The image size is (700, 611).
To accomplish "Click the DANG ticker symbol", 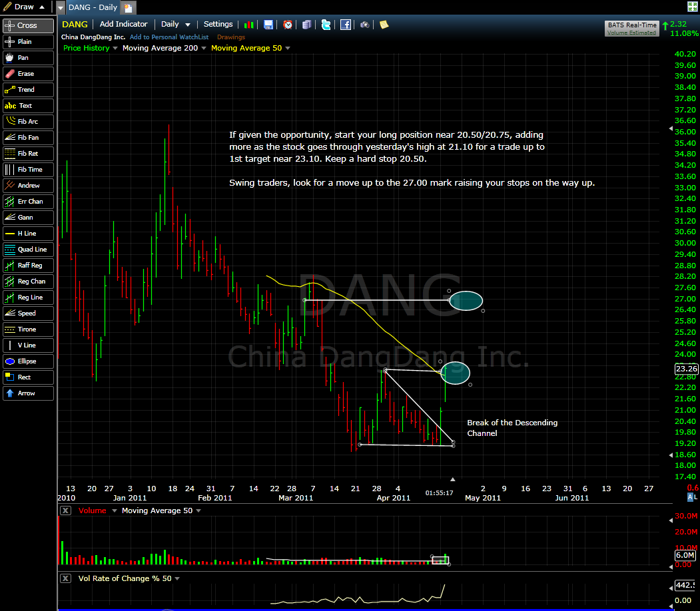I will point(75,25).
